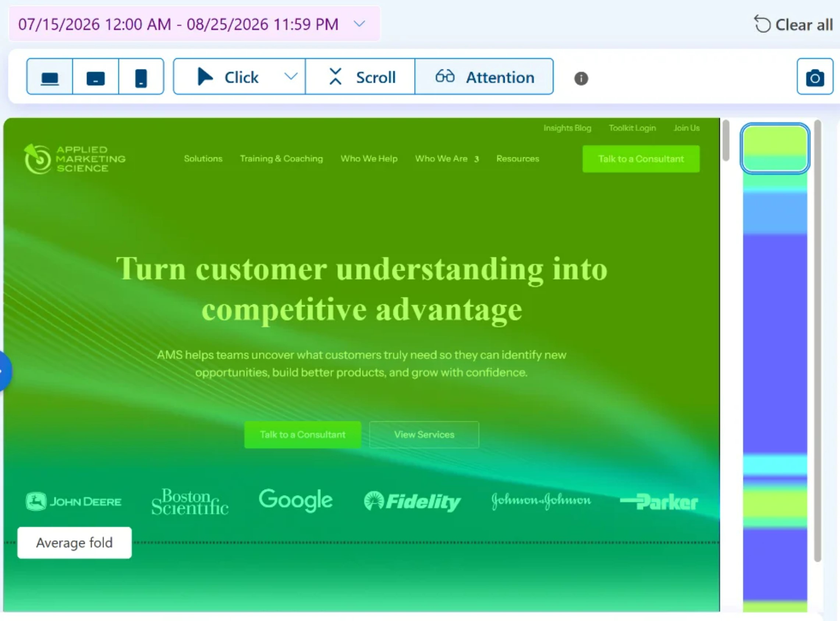Select the Attention heatmap mode
This screenshot has height=621, width=840.
[484, 77]
